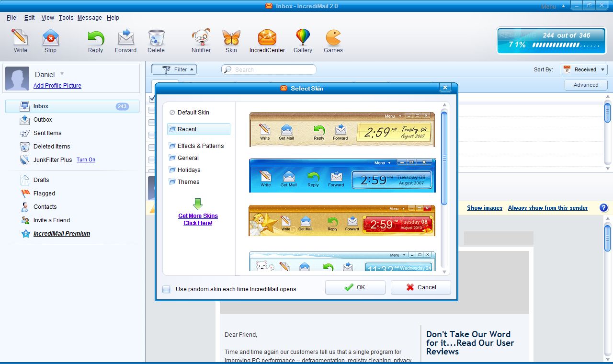
Task: Click the Delete trash icon
Action: 156,41
